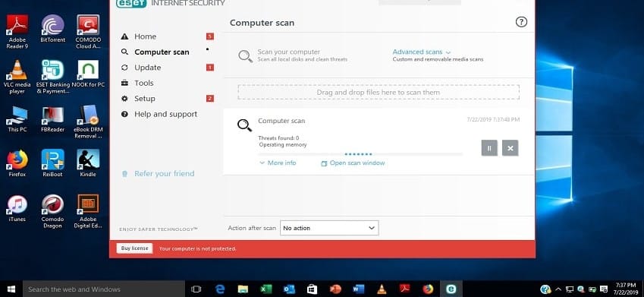The height and width of the screenshot is (297, 644).
Task: Select the ReiBoot desktop icon
Action: click(52, 163)
